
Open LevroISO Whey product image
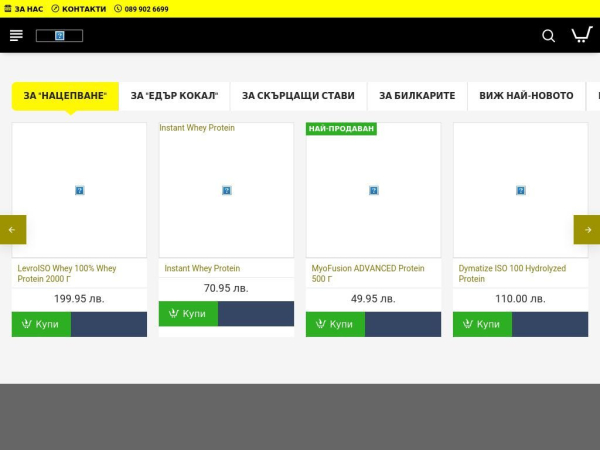pos(79,190)
